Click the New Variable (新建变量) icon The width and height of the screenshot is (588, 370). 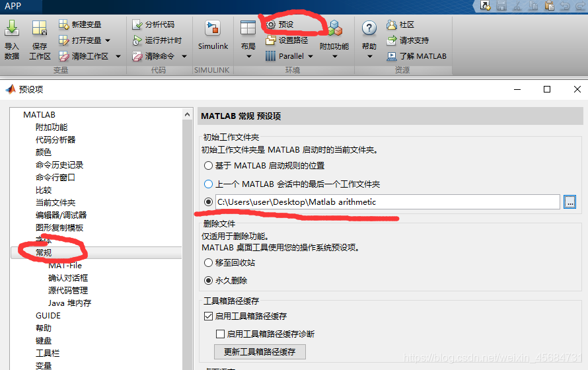[x=63, y=24]
